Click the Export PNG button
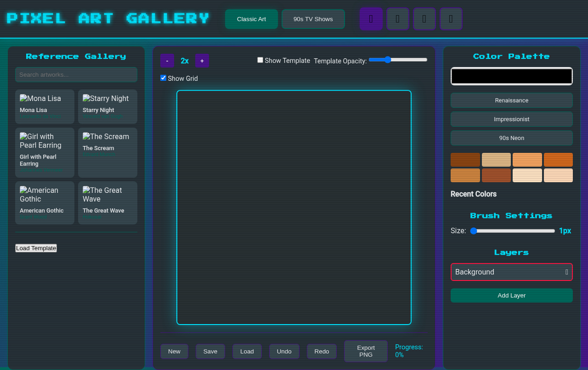This screenshot has width=588, height=370. pyautogui.click(x=366, y=351)
